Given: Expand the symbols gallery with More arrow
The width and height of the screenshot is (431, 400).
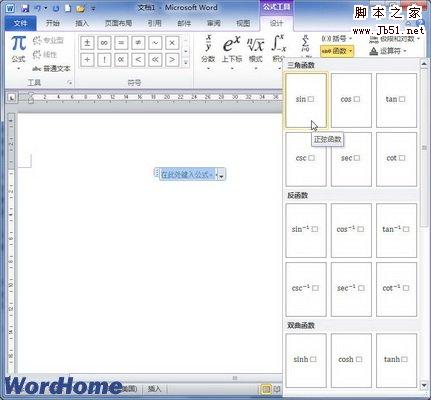Looking at the screenshot, I should pos(186,62).
